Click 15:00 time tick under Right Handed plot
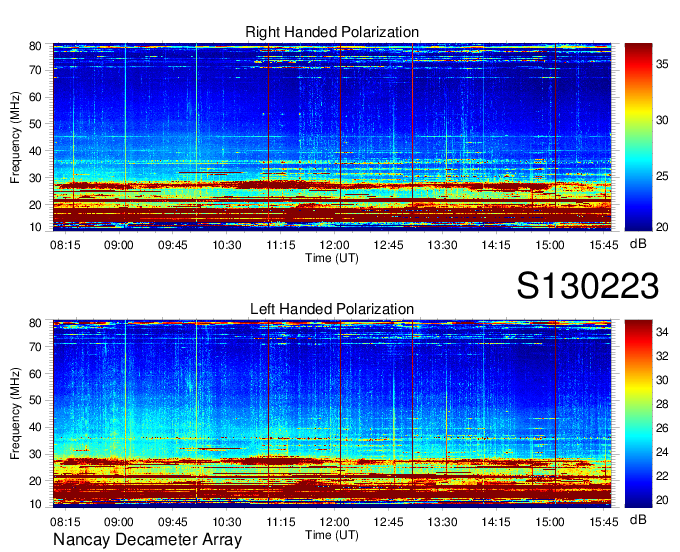680x552 pixels. 550,245
